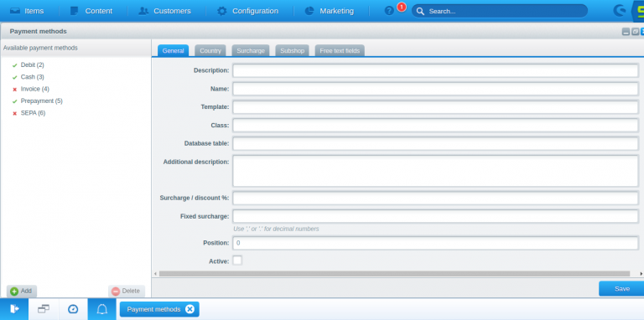Click the Available payment methods header
This screenshot has width=644, height=320.
[40, 48]
